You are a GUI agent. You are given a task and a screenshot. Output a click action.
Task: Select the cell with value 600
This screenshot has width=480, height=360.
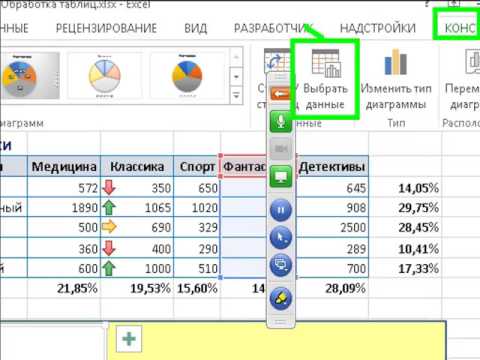coord(64,268)
